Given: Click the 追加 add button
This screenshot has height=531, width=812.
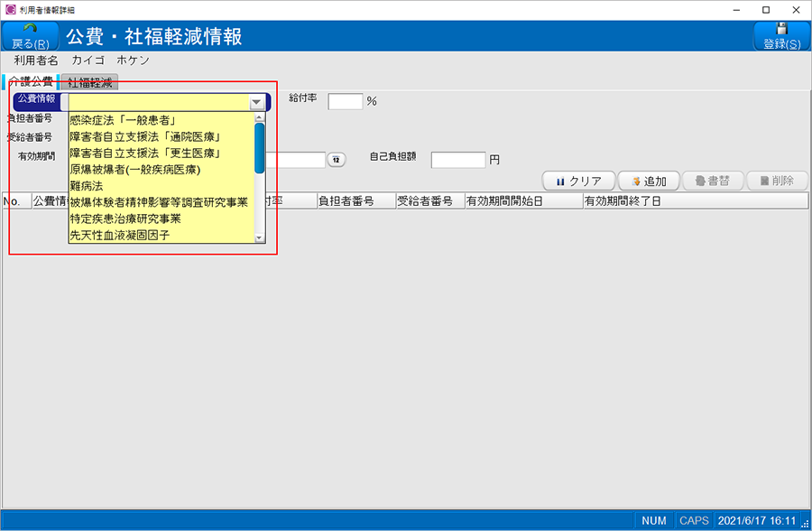Looking at the screenshot, I should tap(648, 181).
